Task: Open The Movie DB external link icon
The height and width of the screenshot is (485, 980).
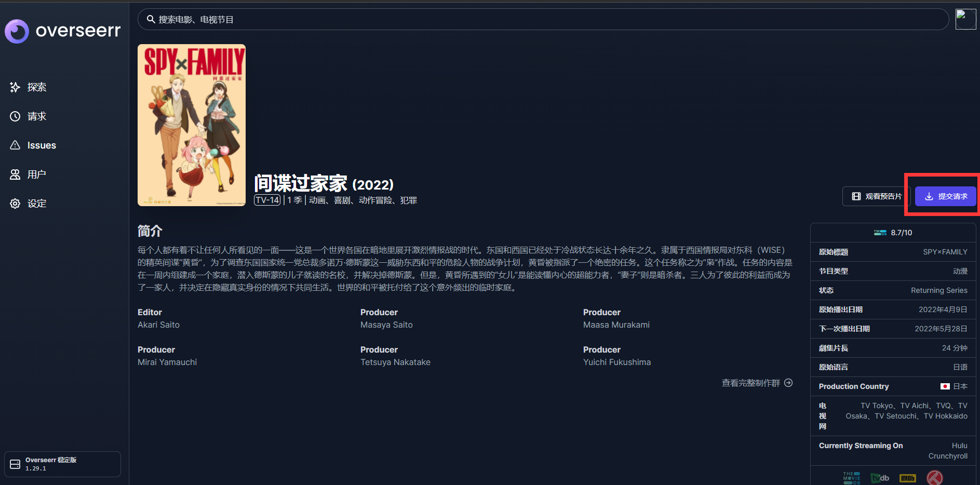Action: click(852, 478)
